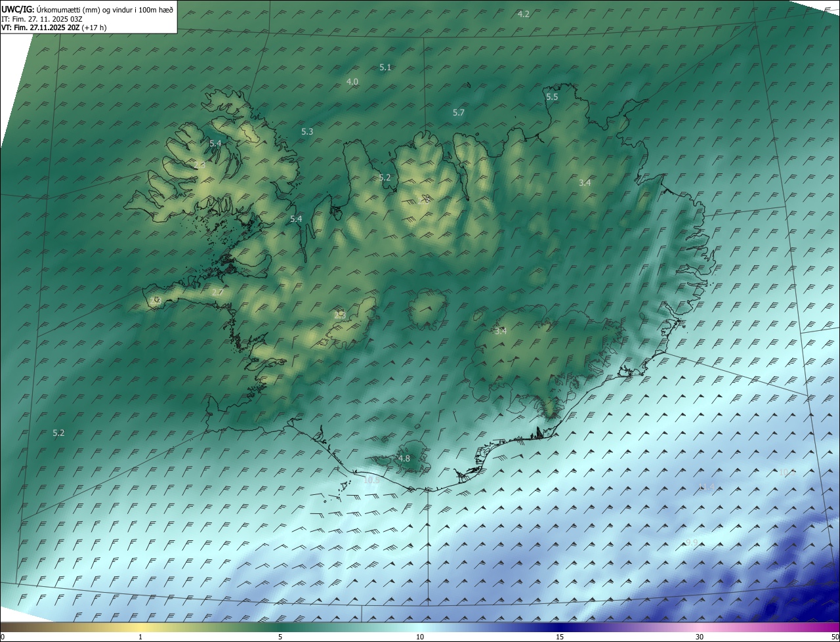Click the 11.4 value label

pos(706,486)
